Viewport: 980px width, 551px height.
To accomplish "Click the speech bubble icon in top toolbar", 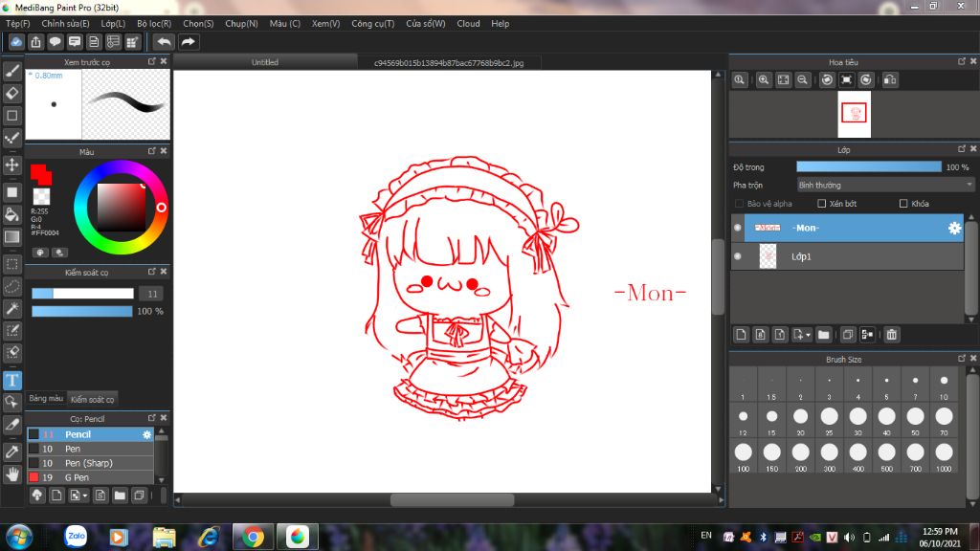I will pyautogui.click(x=55, y=42).
